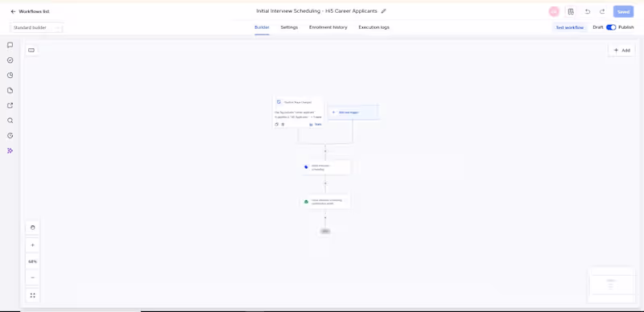Click the workflow title text

316,11
